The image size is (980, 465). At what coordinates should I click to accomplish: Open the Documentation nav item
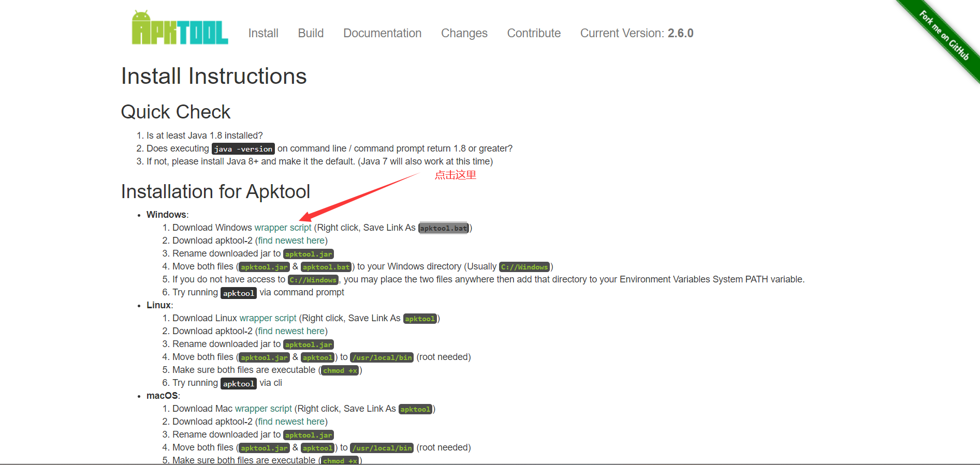pos(382,33)
